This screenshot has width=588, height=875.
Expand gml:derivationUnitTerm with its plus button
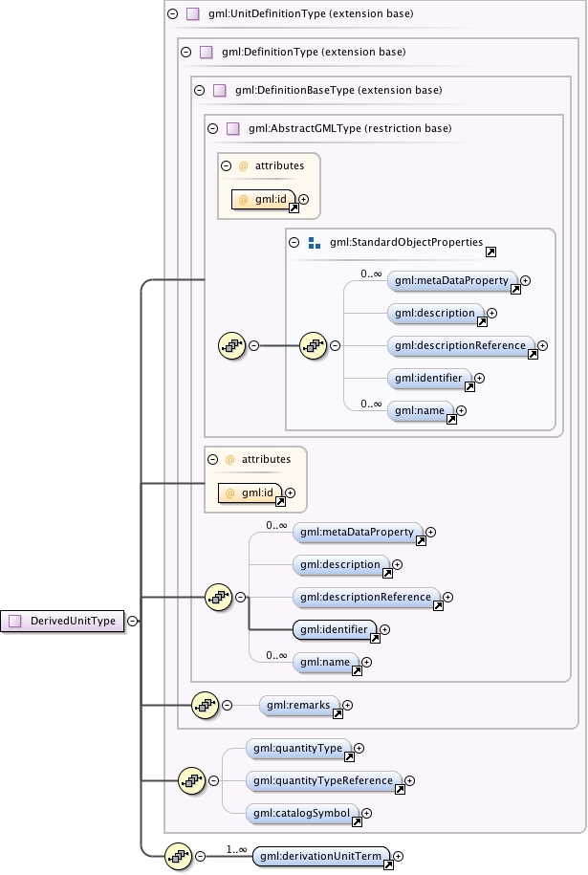pyautogui.click(x=399, y=856)
